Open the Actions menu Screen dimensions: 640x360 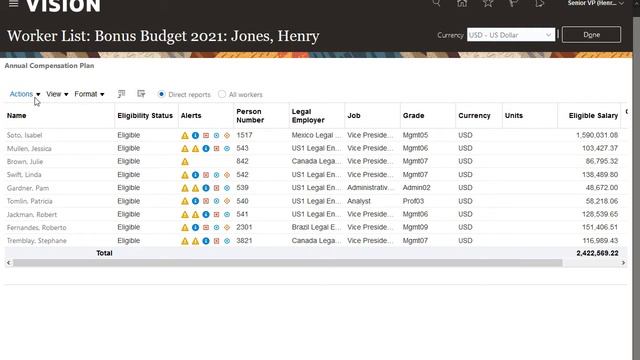tap(25, 94)
